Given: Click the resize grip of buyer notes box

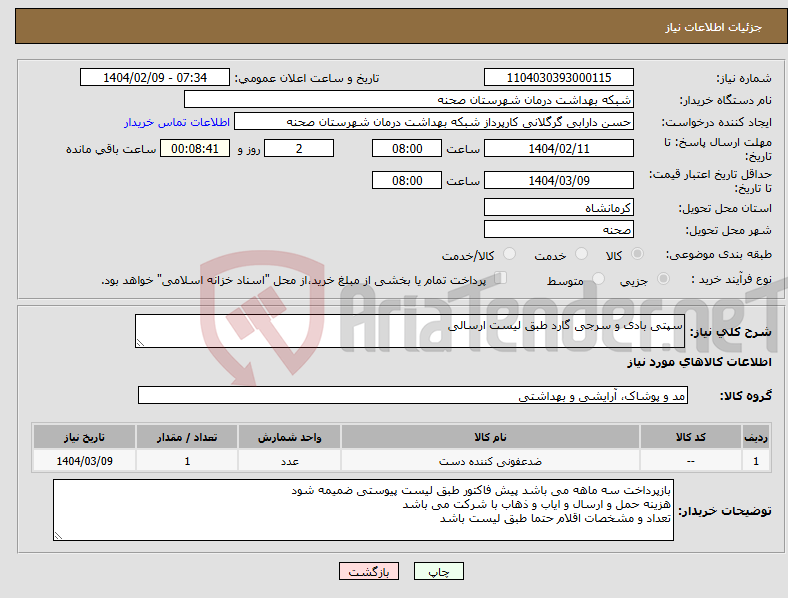Looking at the screenshot, I should 58,536.
